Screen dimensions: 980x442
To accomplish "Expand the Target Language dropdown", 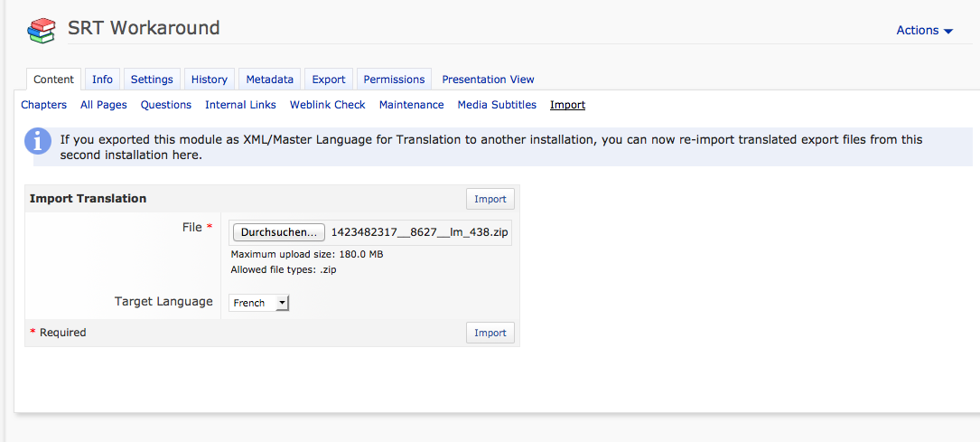I will tap(259, 304).
